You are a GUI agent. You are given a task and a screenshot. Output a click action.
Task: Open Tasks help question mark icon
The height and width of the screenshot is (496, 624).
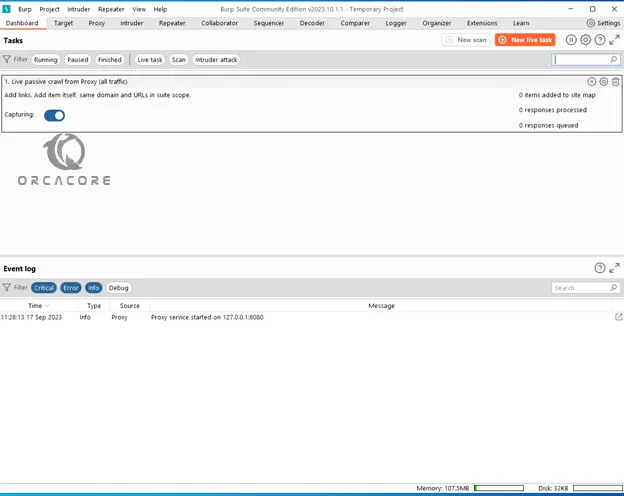click(600, 40)
